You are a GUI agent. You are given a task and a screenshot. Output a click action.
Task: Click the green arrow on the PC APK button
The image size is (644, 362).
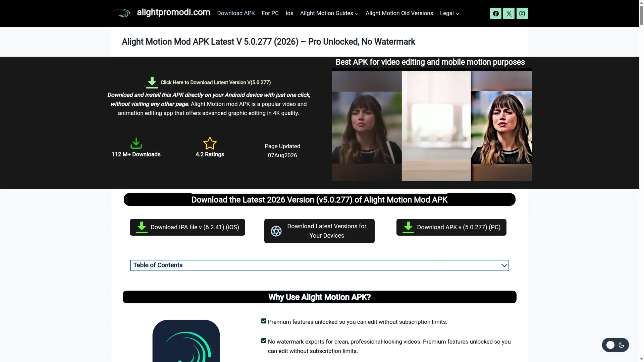[408, 227]
